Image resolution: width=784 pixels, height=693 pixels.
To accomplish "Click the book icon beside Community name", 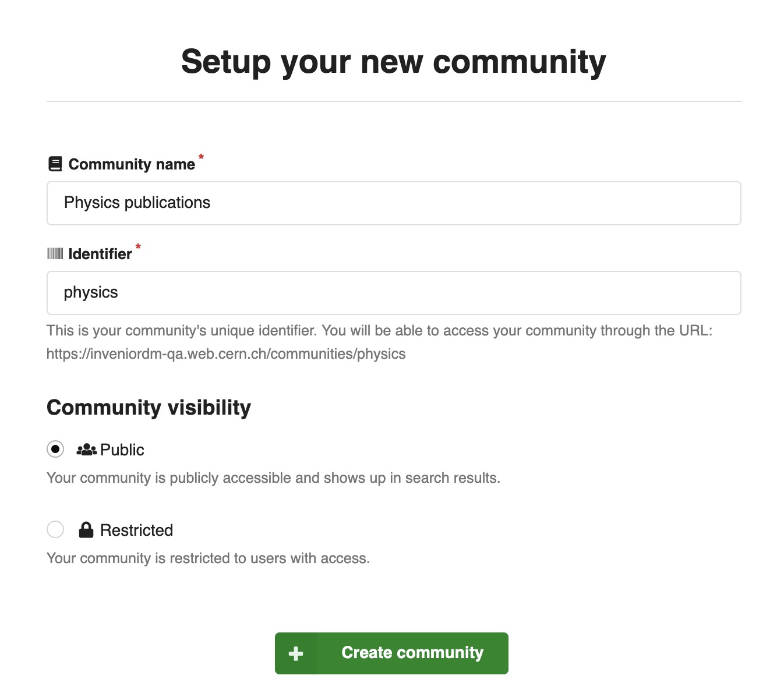I will tap(55, 164).
